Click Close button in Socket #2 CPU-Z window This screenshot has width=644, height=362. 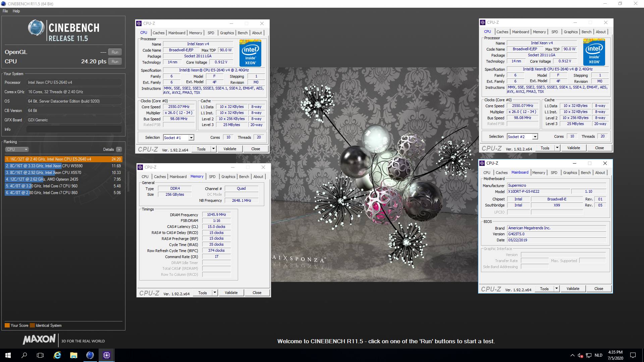(x=599, y=148)
